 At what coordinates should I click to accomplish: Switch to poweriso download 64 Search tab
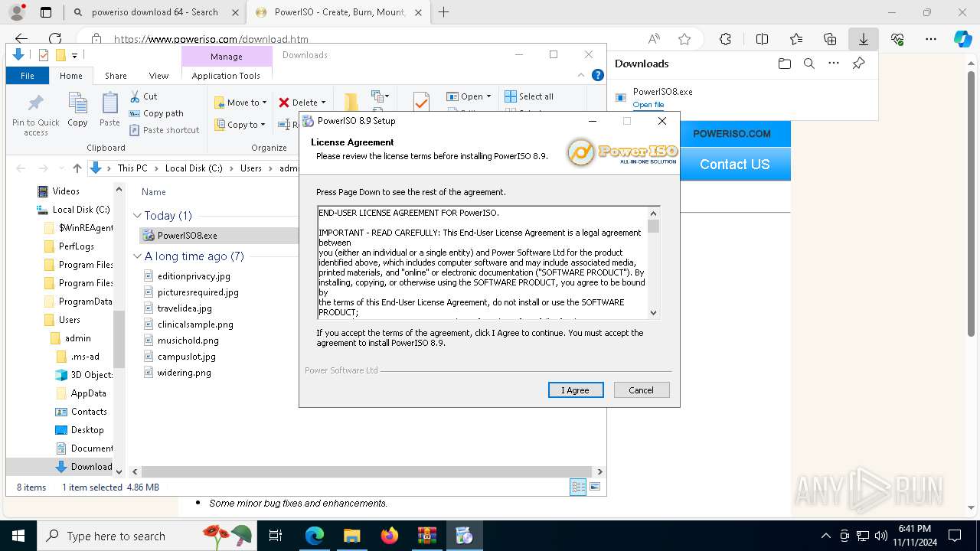(155, 12)
